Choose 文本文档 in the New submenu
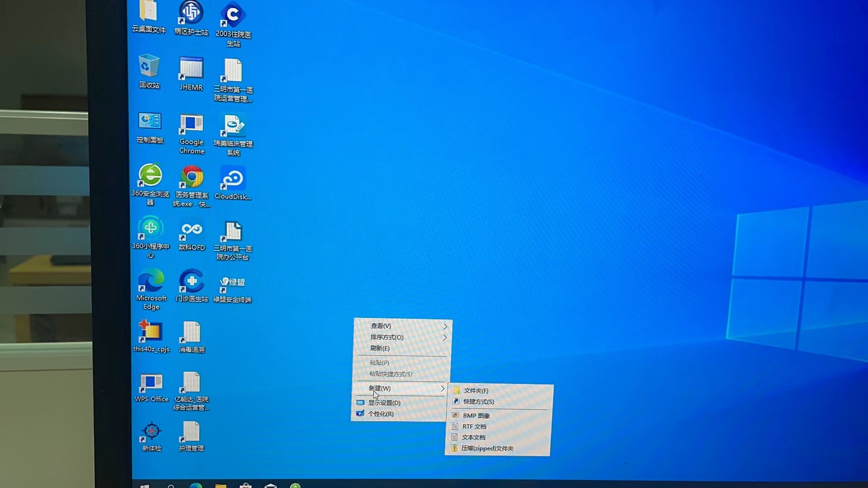This screenshot has height=488, width=868. [x=473, y=437]
